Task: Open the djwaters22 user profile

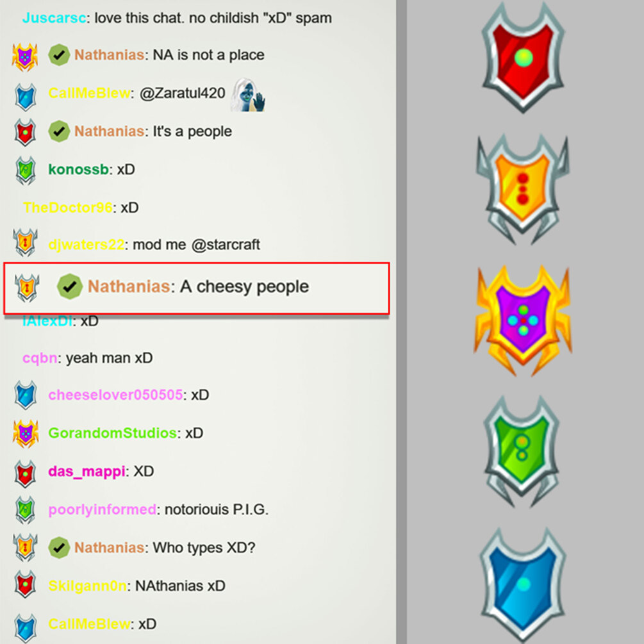Action: tap(87, 244)
